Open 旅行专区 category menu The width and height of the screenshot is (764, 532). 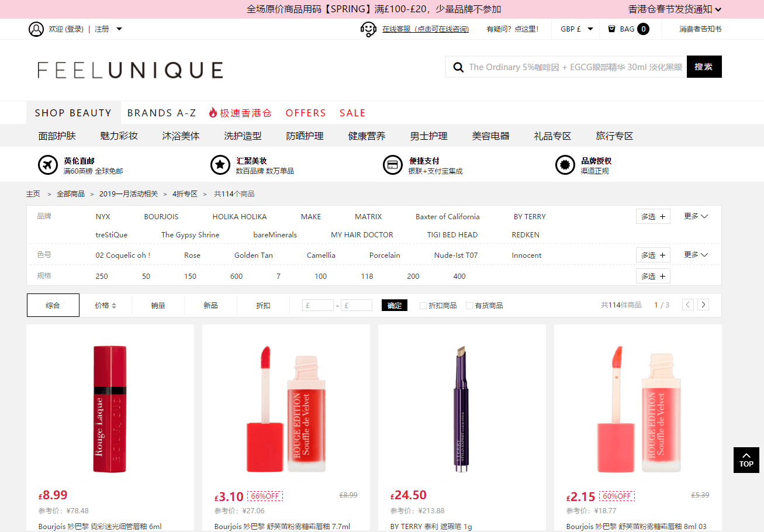click(x=615, y=136)
